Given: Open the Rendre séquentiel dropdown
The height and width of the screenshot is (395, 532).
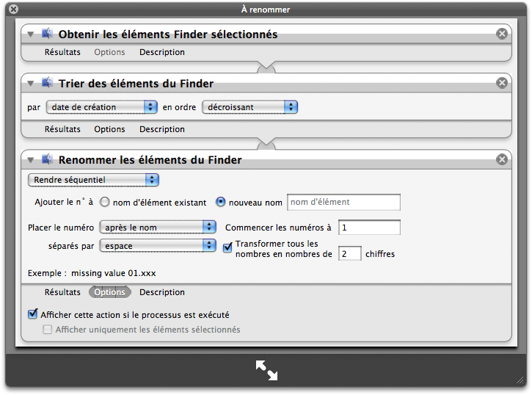Looking at the screenshot, I should coord(93,180).
